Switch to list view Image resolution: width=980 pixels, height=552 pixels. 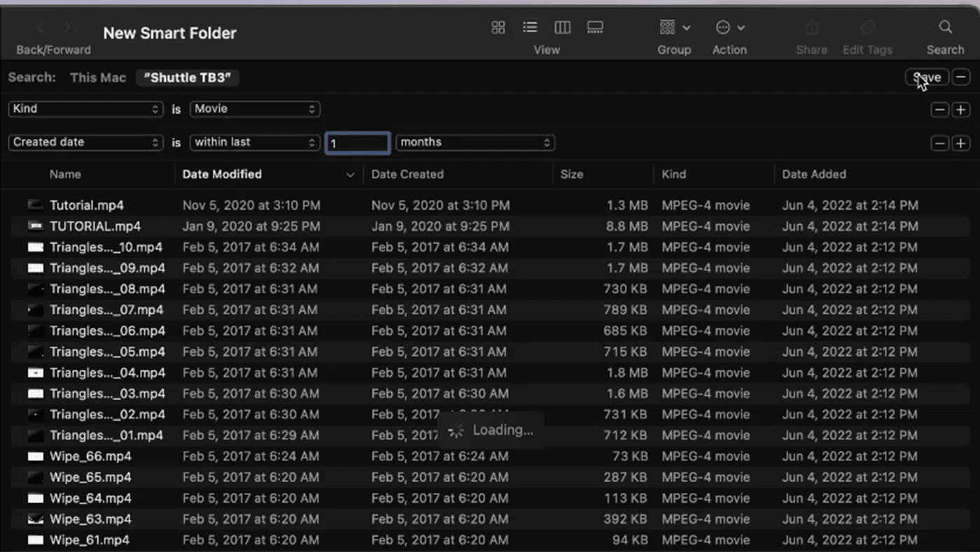coord(530,27)
